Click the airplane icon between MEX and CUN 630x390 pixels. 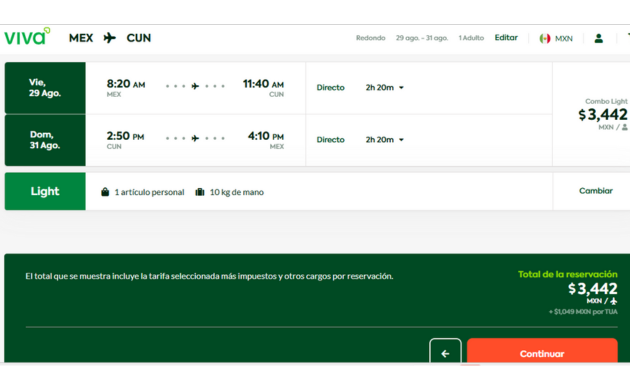pyautogui.click(x=110, y=38)
